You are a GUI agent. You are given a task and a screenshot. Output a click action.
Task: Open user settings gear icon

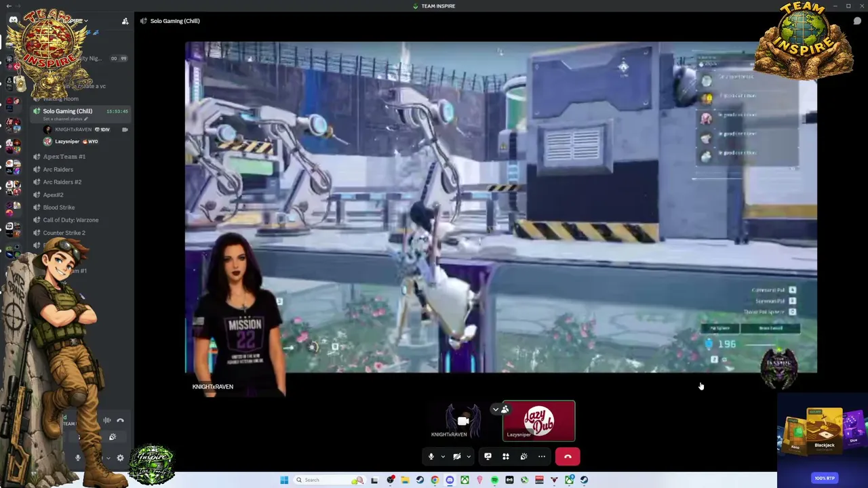pyautogui.click(x=120, y=458)
